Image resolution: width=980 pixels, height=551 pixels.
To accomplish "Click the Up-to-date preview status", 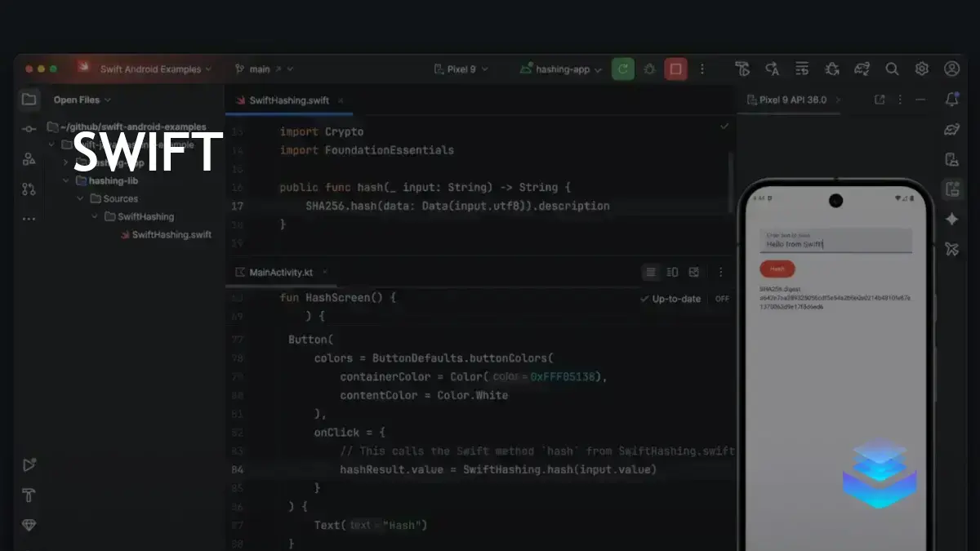I will point(670,299).
